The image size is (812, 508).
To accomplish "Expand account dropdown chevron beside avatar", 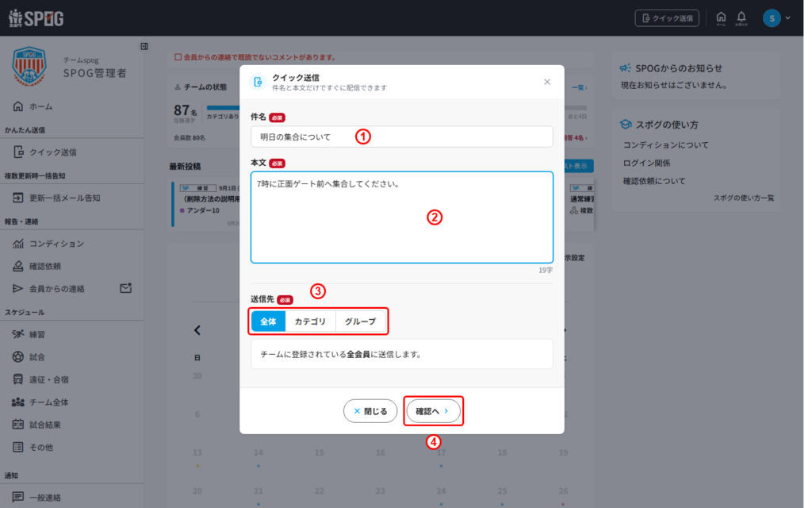I will [787, 18].
